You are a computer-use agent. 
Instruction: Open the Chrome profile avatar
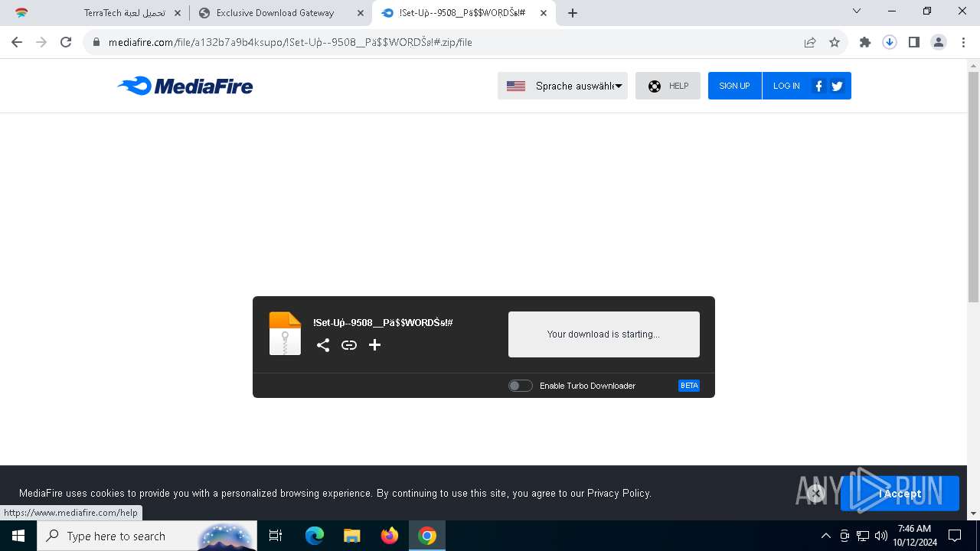pyautogui.click(x=939, y=42)
